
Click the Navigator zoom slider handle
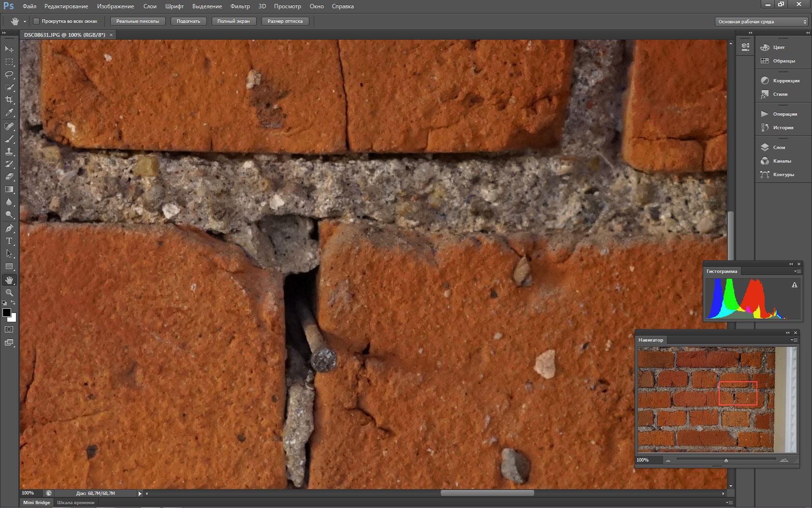click(726, 460)
